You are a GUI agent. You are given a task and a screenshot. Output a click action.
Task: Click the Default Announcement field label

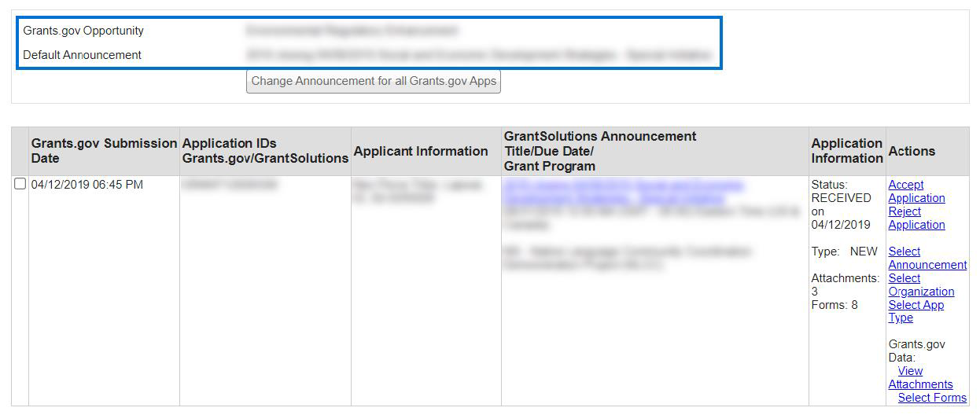click(83, 55)
